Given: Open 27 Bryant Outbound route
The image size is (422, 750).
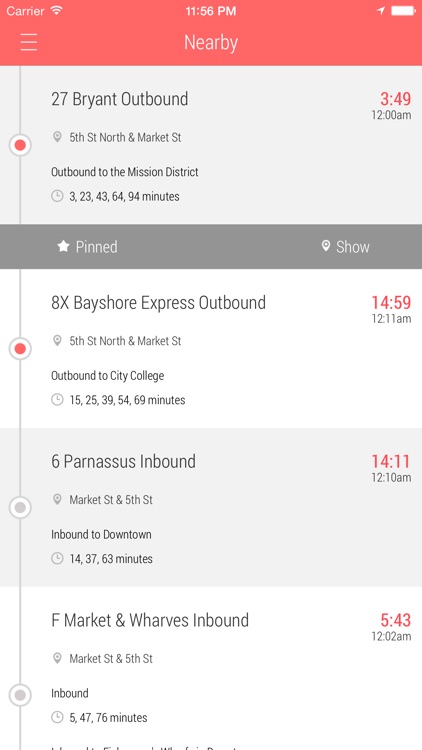Looking at the screenshot, I should [x=120, y=99].
